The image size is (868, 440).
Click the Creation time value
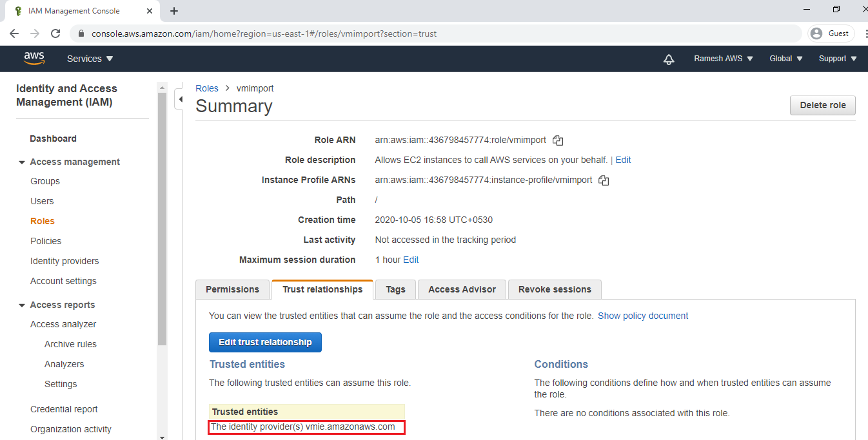pyautogui.click(x=434, y=220)
